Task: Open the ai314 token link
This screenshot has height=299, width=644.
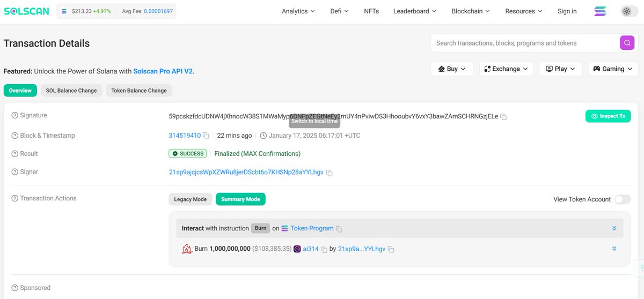Action: [311, 249]
